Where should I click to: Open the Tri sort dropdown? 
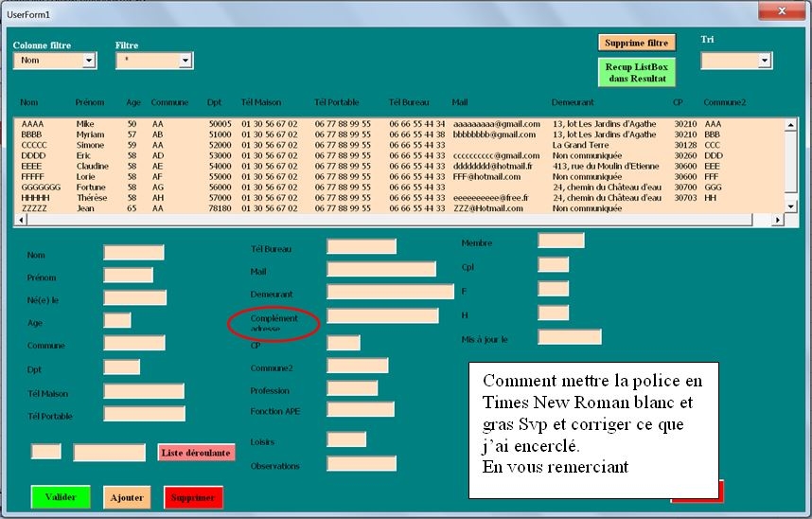click(x=765, y=61)
